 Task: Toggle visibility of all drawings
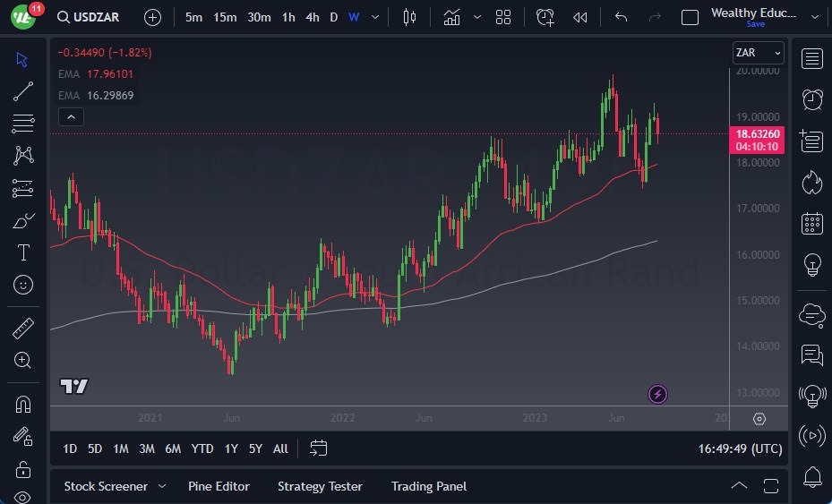pos(24,497)
